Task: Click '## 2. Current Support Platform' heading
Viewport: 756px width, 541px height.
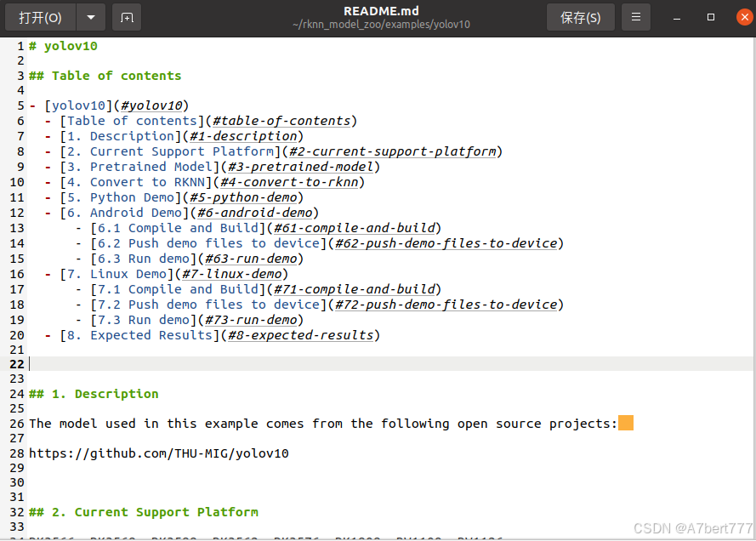Action: click(144, 513)
